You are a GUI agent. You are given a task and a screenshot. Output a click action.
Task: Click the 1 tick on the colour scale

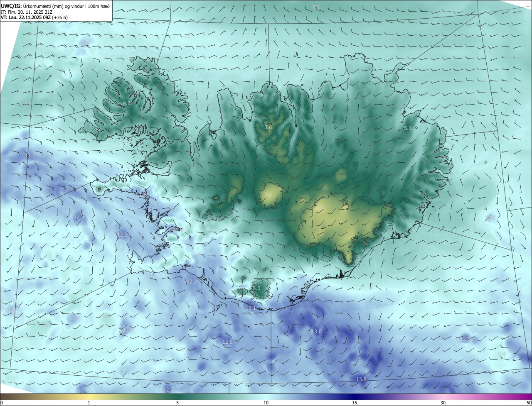[89, 403]
